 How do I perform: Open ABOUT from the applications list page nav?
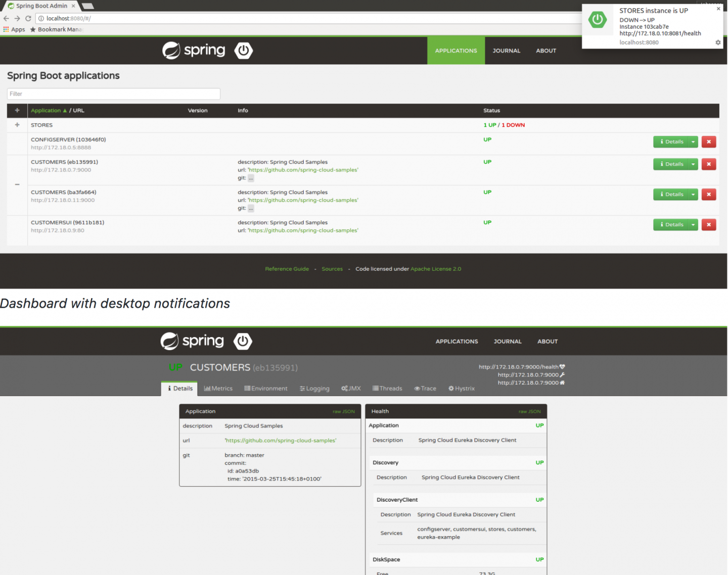546,51
